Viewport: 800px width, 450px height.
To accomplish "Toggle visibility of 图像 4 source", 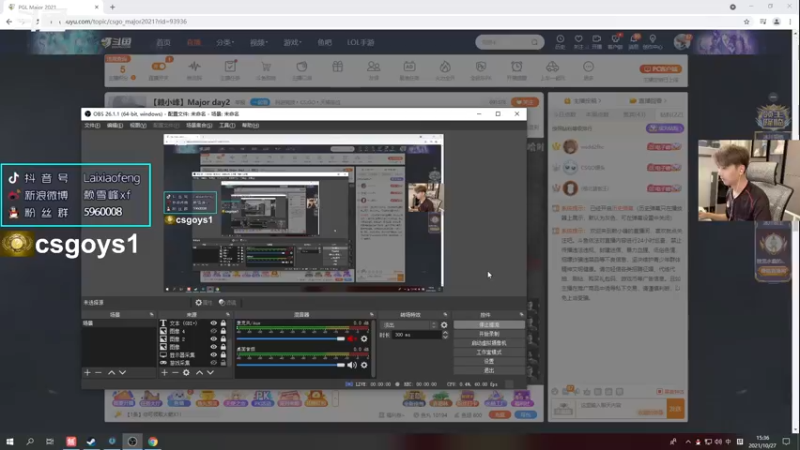I will 213,331.
